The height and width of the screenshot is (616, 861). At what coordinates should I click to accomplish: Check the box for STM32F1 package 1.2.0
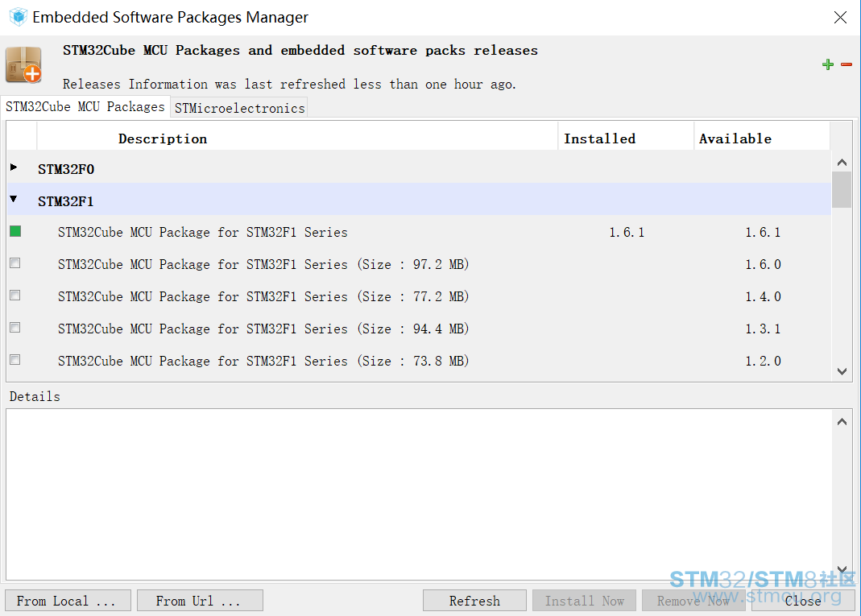pos(15,360)
